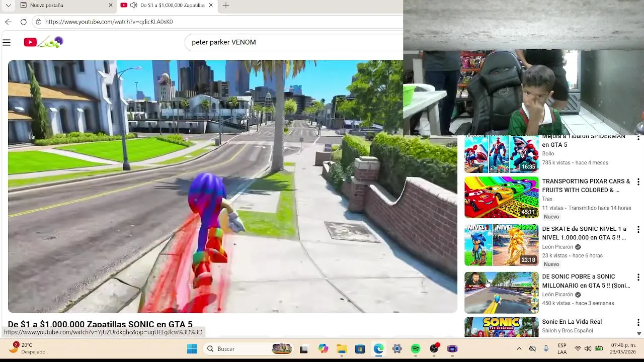Image resolution: width=644 pixels, height=362 pixels.
Task: Open Settings gear from the taskbar
Action: point(397,349)
